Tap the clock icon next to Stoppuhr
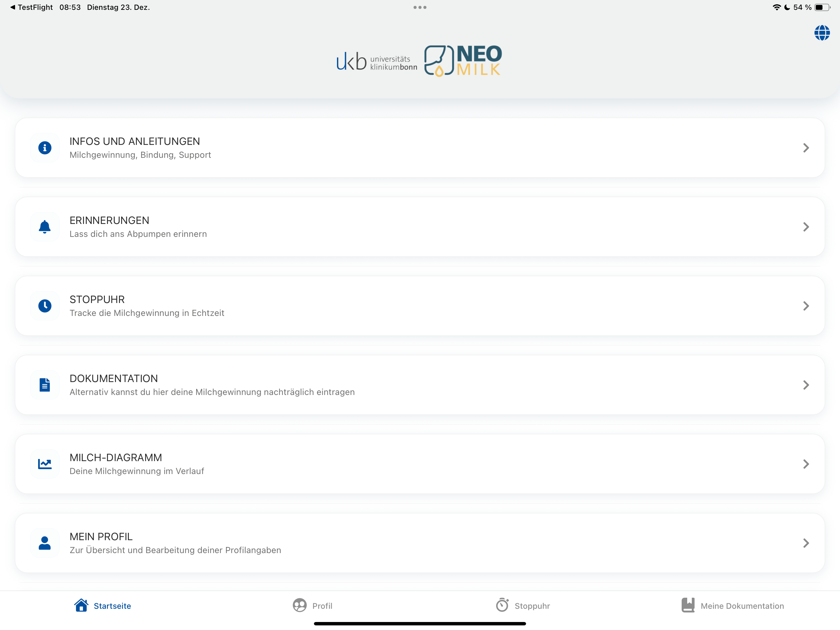The image size is (840, 630). coord(45,306)
